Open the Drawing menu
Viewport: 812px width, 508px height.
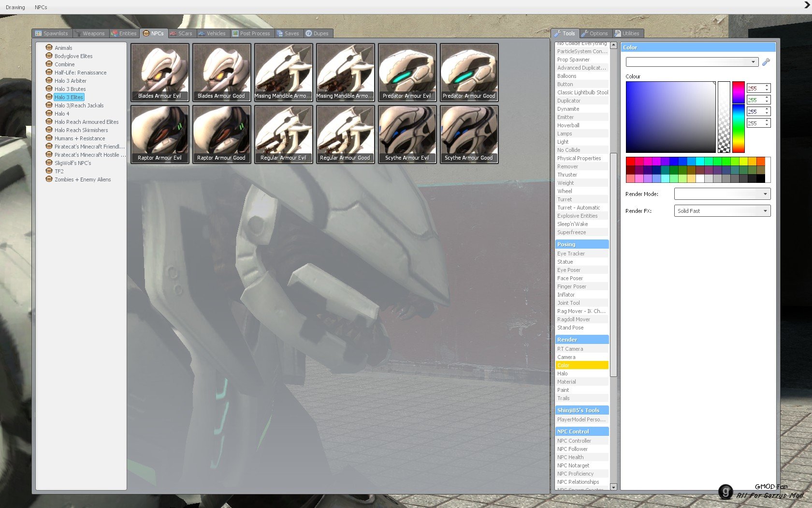[x=15, y=7]
